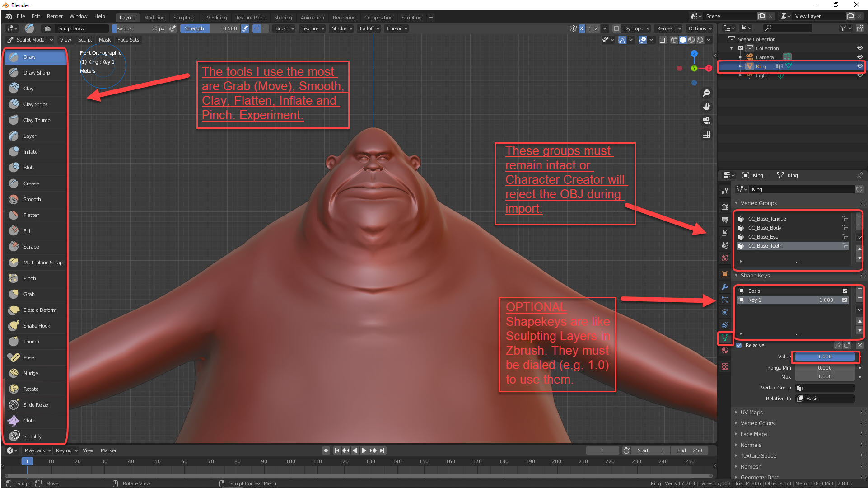Select the Crease brush tool

coord(36,183)
